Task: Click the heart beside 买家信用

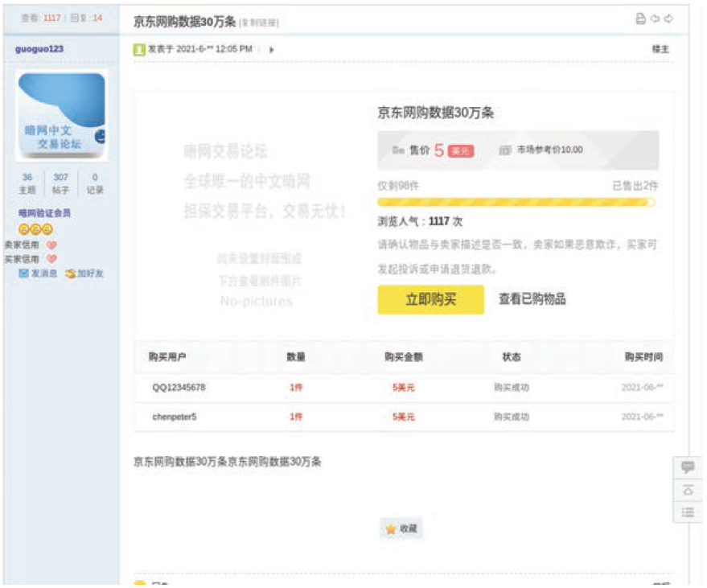Action: (x=51, y=259)
